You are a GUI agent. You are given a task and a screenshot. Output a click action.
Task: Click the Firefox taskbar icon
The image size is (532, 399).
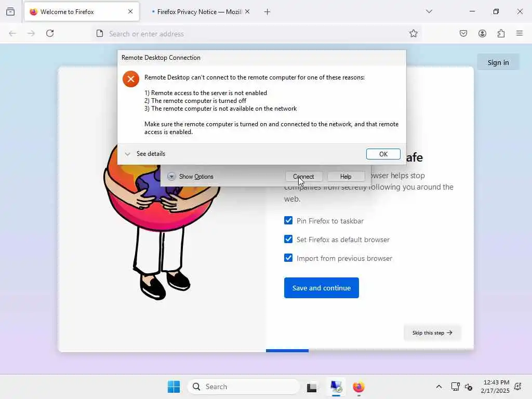[358, 387]
